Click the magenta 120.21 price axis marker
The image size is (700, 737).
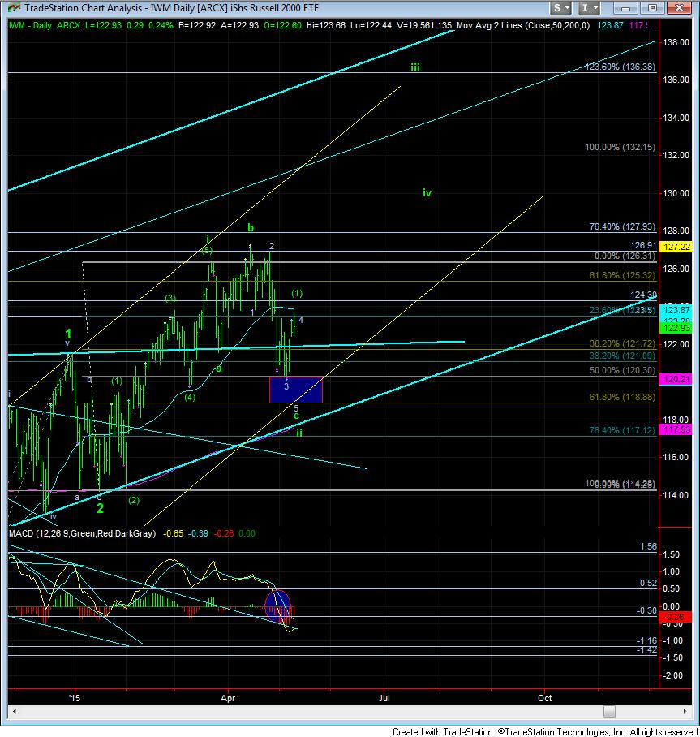click(676, 379)
